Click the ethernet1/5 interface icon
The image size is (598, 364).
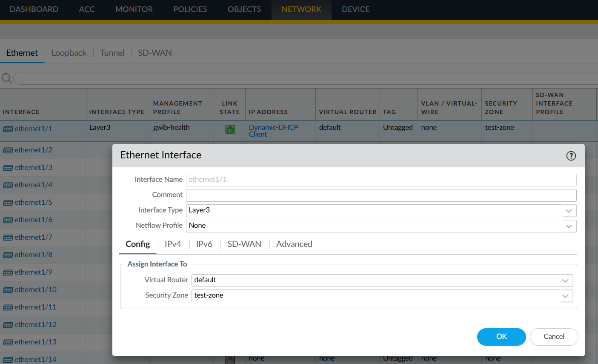tap(8, 203)
